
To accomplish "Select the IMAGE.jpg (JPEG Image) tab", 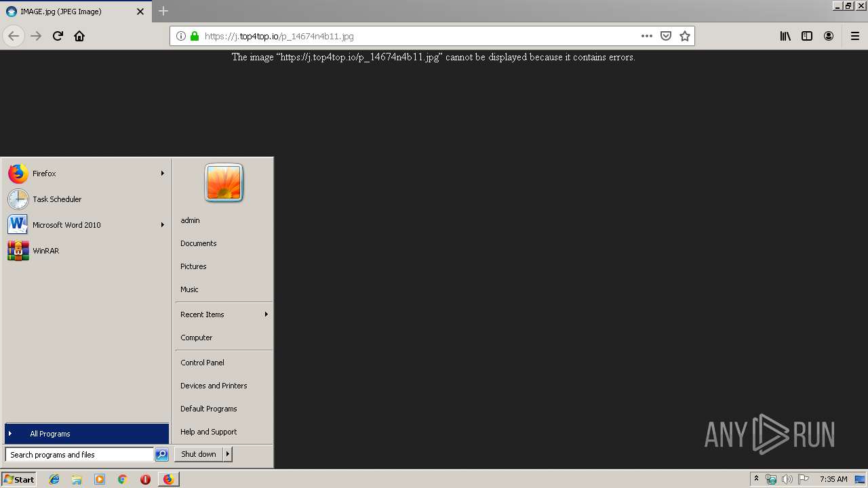I will 75,12.
